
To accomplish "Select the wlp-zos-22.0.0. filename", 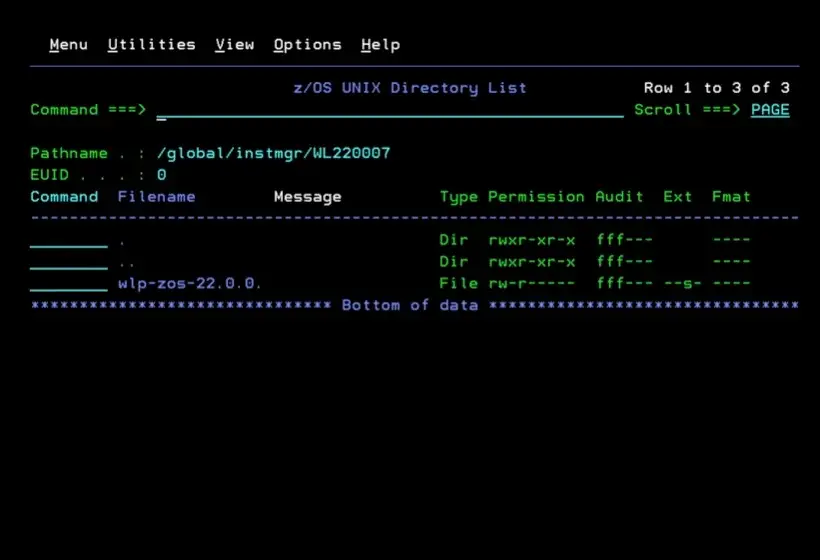I will [x=189, y=283].
